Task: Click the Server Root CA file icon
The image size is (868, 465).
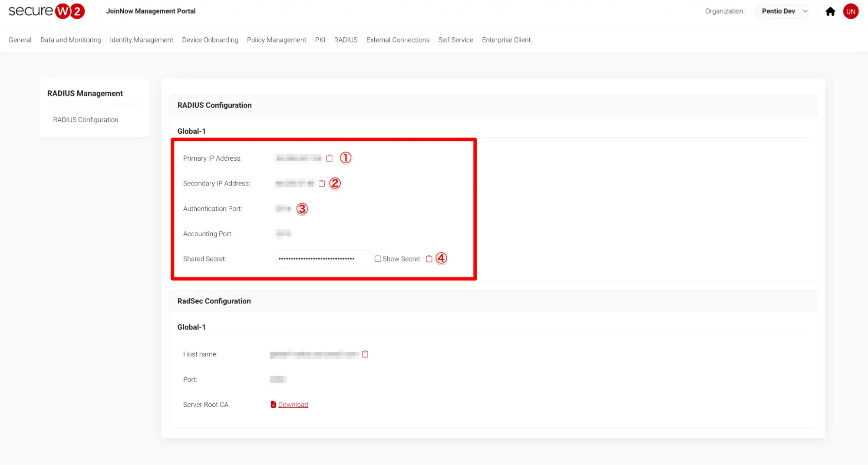Action: pos(273,405)
